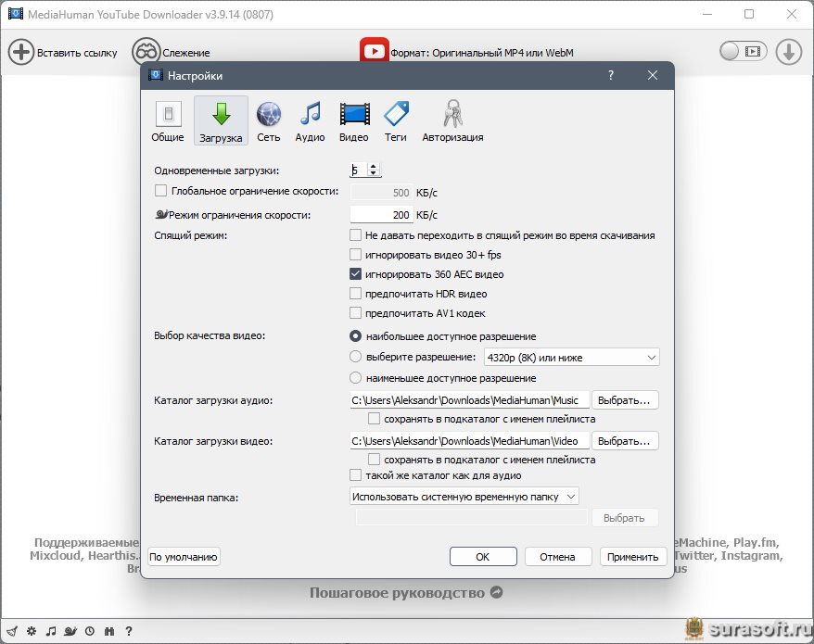Open the Временная папка dropdown

(x=464, y=497)
